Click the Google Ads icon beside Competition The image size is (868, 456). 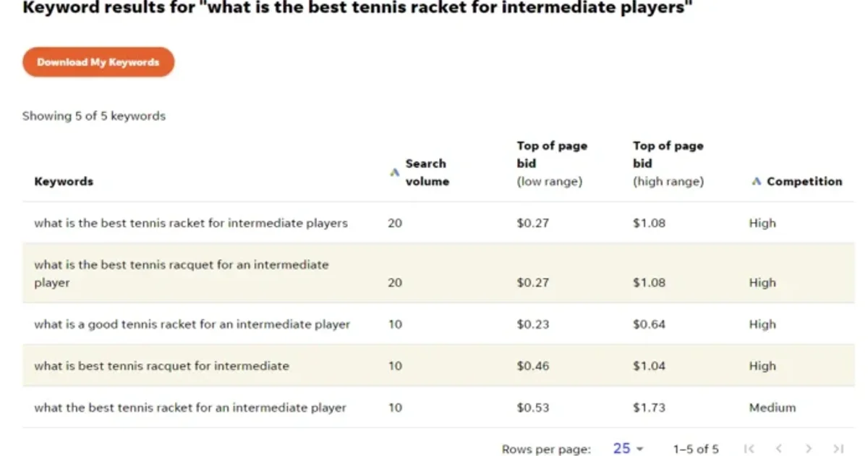[x=756, y=182]
